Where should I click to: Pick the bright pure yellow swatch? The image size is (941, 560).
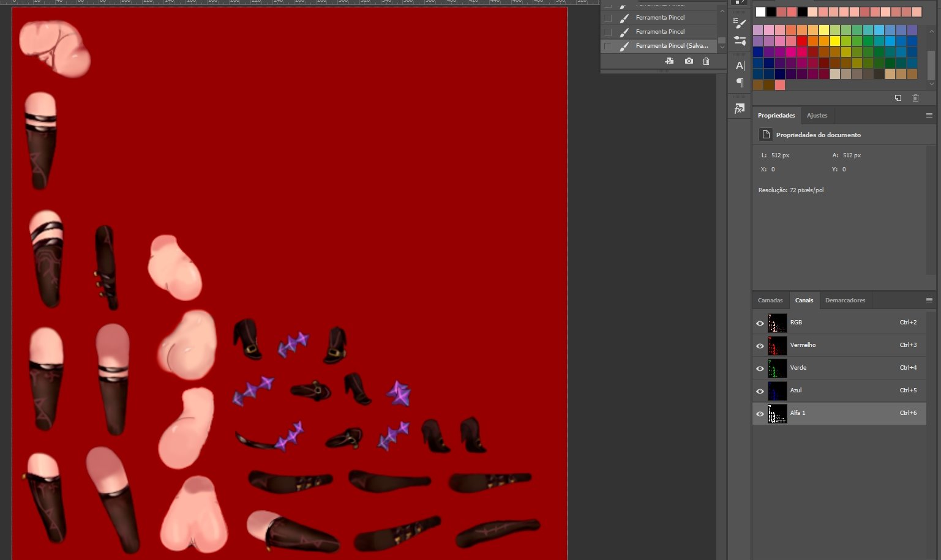pyautogui.click(x=835, y=41)
